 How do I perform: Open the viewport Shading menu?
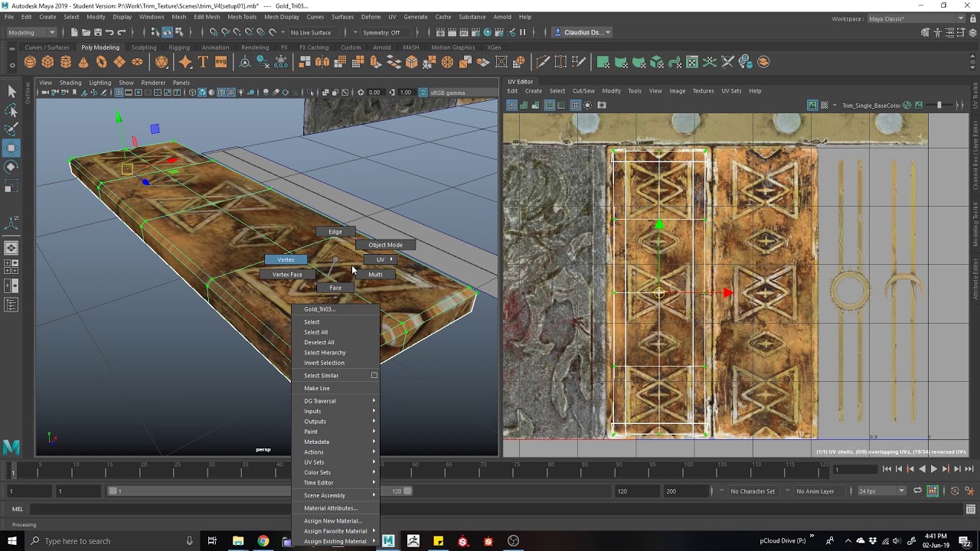pos(70,83)
